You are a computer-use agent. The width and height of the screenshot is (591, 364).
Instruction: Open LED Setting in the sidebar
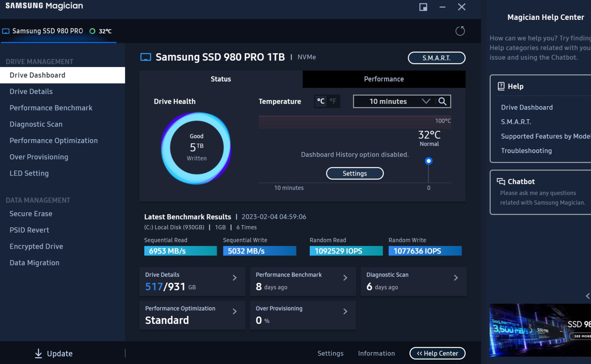pyautogui.click(x=63, y=173)
